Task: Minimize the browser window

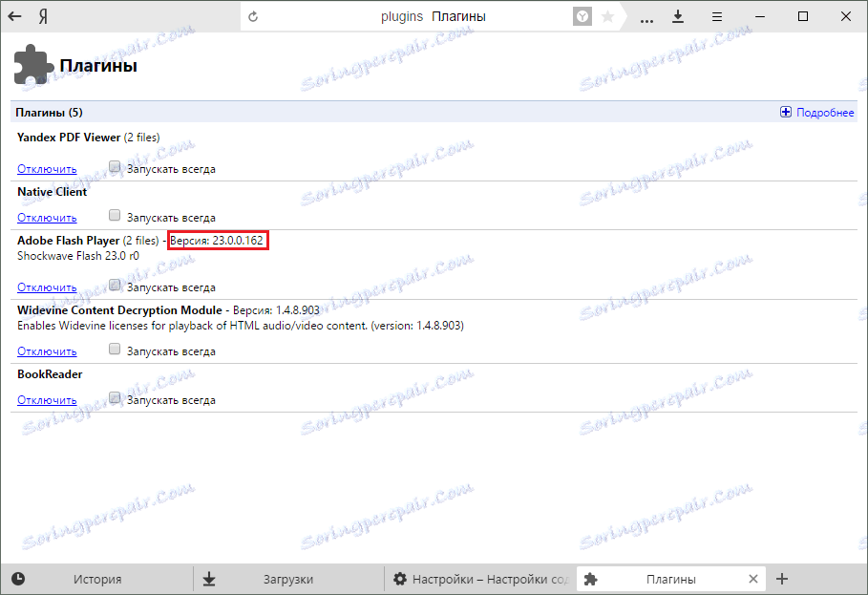Action: [760, 16]
